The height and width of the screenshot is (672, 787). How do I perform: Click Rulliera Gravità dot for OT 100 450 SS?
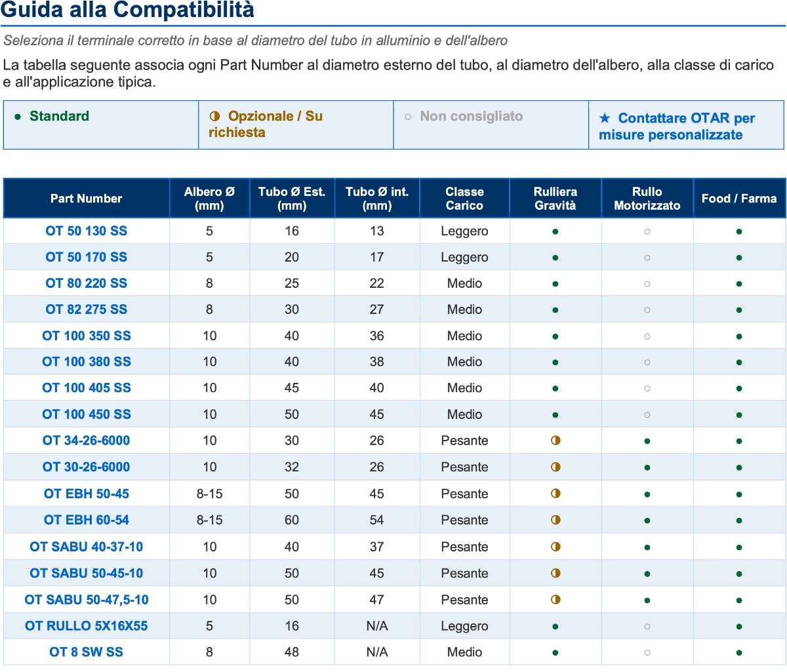click(555, 415)
